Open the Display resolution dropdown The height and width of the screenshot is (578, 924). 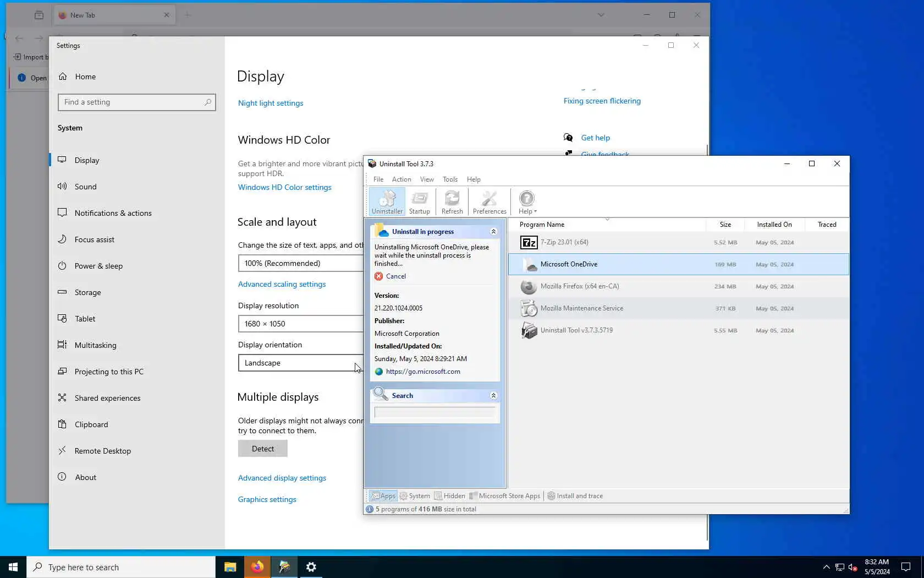click(300, 324)
